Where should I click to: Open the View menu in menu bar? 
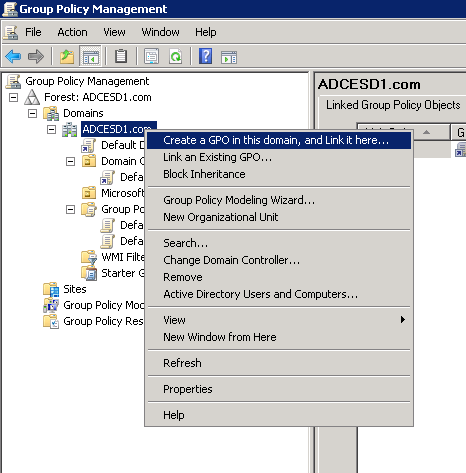click(114, 32)
